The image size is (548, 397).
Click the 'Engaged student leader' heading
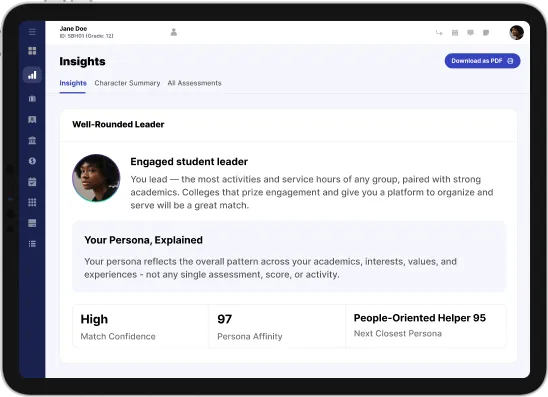pyautogui.click(x=189, y=162)
